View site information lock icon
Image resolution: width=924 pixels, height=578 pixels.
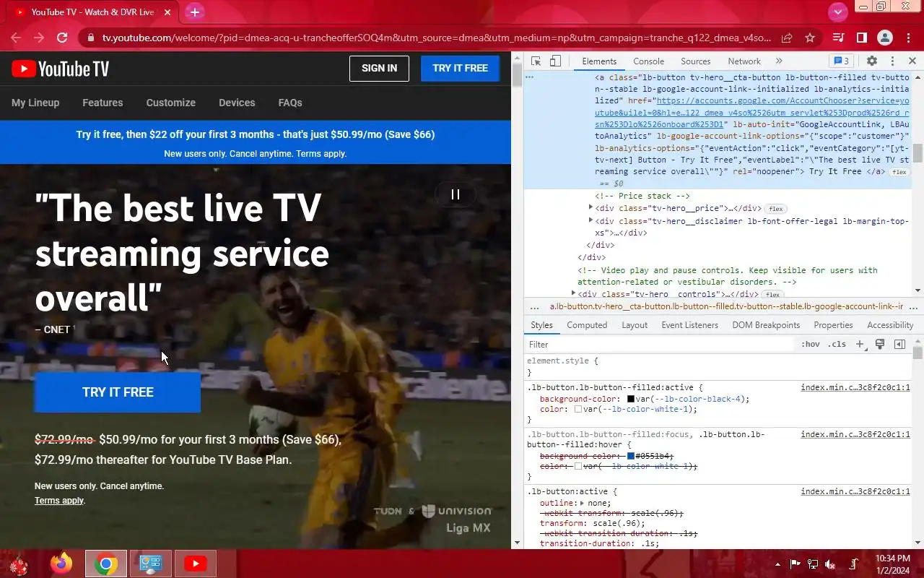(x=90, y=38)
